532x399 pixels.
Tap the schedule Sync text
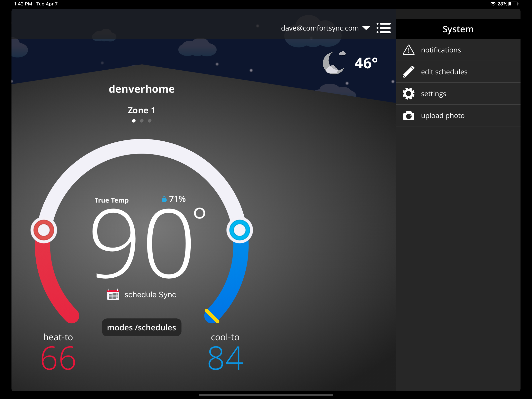[x=150, y=295]
